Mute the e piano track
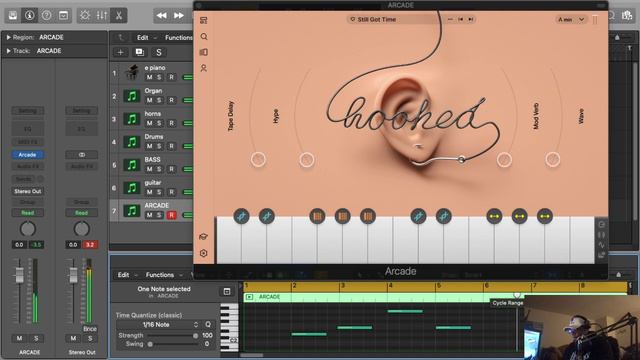The image size is (640, 360). tap(149, 77)
